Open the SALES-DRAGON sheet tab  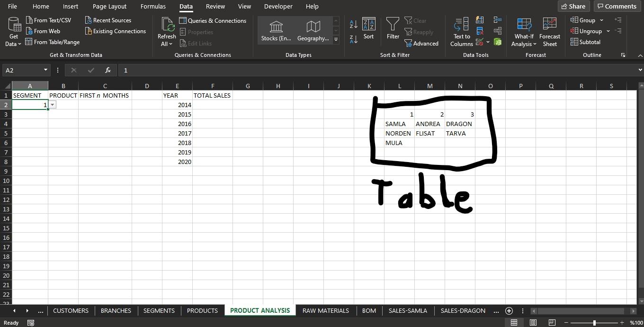pyautogui.click(x=463, y=310)
